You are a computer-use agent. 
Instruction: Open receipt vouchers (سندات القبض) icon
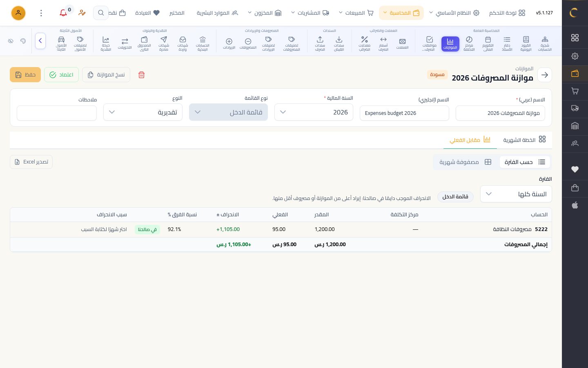339,44
